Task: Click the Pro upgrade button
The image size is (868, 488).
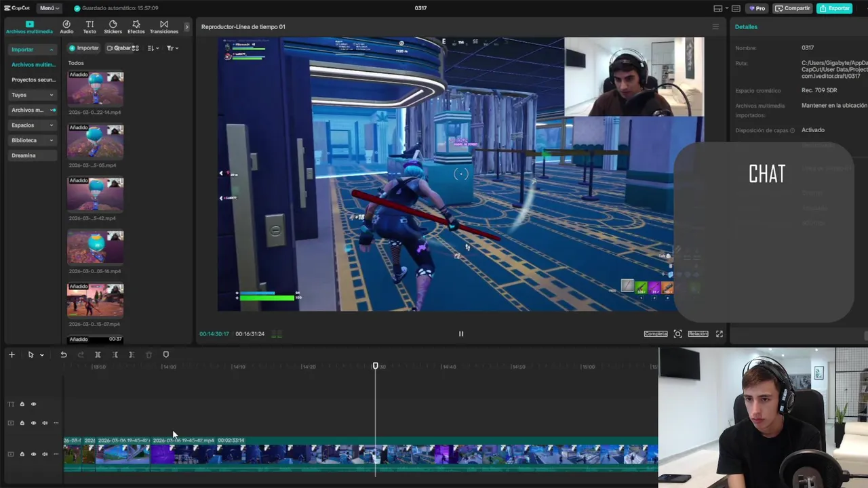Action: tap(757, 8)
